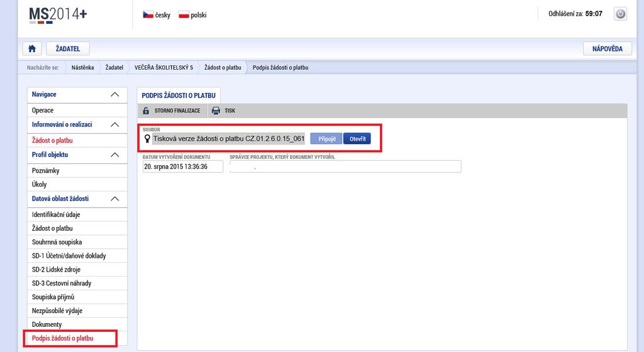The height and width of the screenshot is (352, 644).
Task: Open SD-2 Lidské zdroje
Action: 77,270
